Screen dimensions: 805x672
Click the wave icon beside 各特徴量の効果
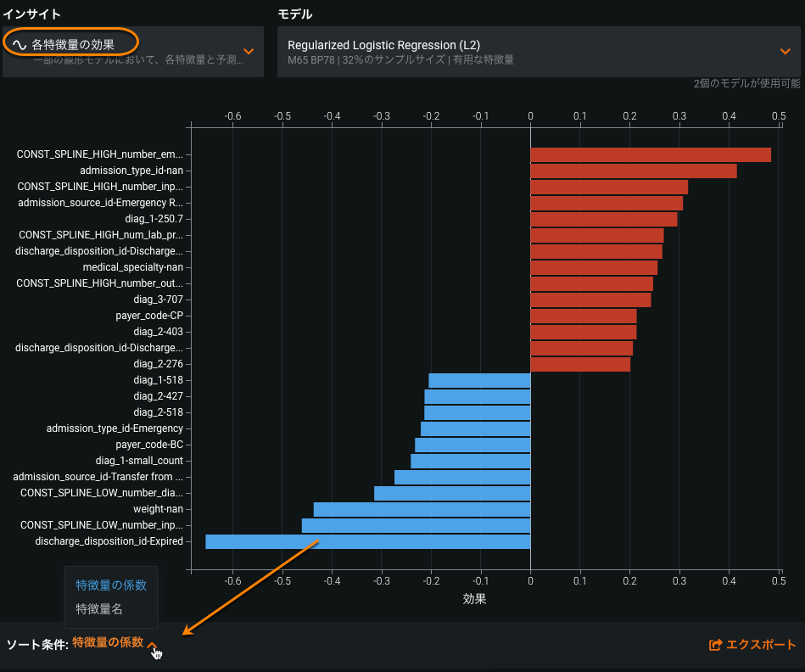[19, 42]
